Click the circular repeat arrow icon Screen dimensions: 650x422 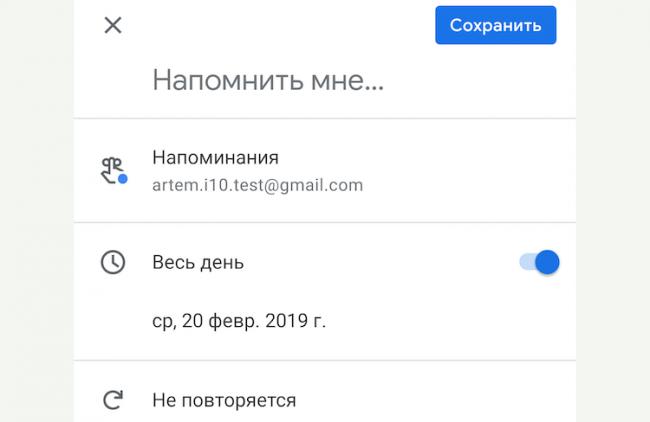click(113, 400)
